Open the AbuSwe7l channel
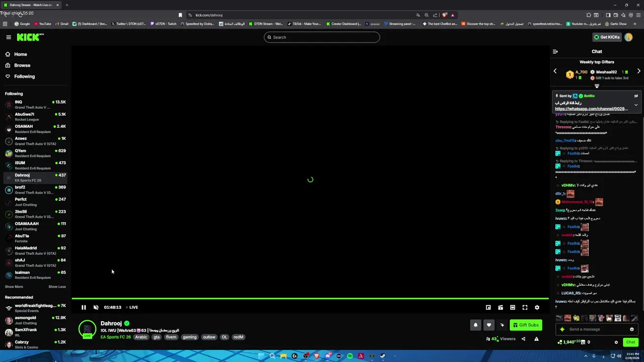644x362 pixels. [35, 117]
